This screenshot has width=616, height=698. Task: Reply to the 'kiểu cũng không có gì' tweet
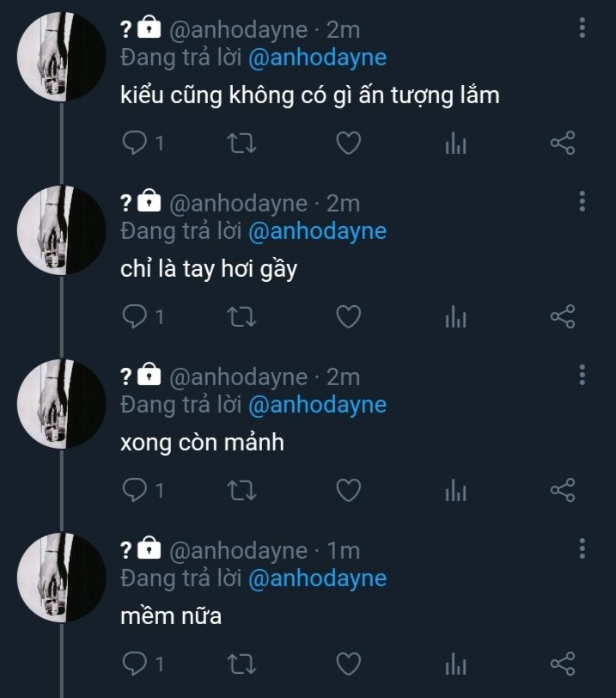[136, 144]
